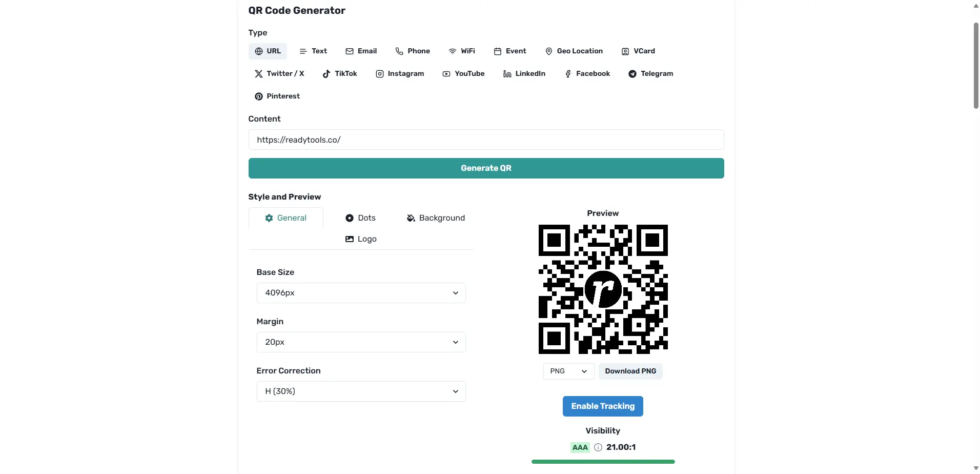Select the TikTok type icon
The width and height of the screenshot is (980, 474).
click(340, 73)
